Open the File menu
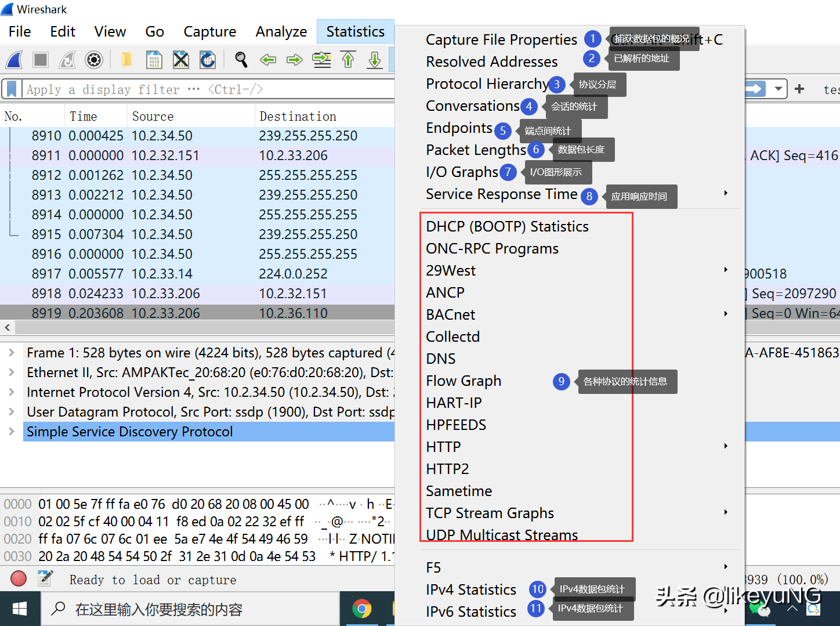This screenshot has height=626, width=840. click(x=20, y=31)
